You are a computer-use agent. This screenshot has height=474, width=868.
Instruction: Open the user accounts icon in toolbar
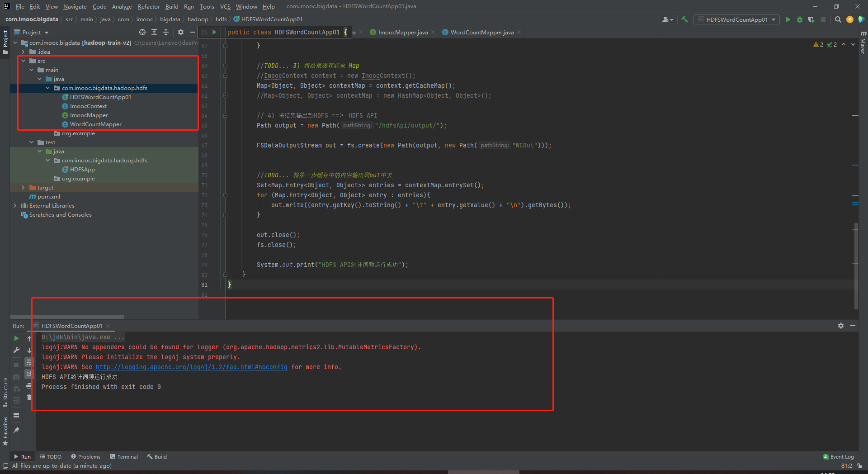667,19
